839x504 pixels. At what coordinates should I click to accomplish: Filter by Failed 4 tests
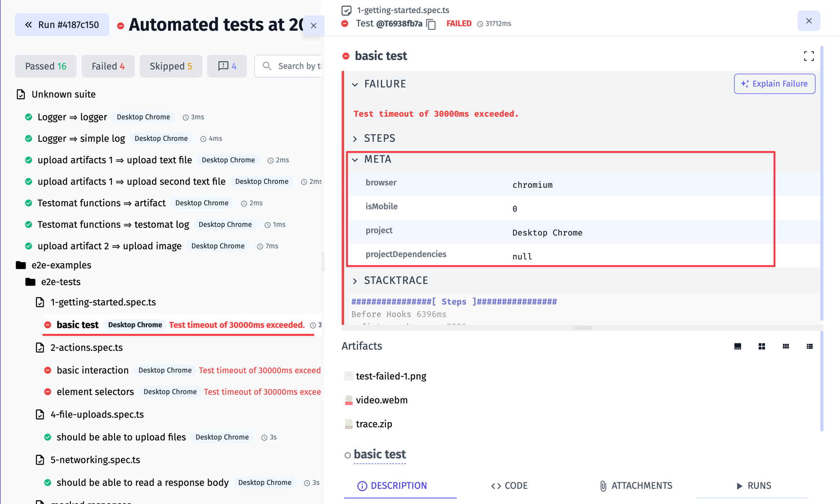click(108, 66)
